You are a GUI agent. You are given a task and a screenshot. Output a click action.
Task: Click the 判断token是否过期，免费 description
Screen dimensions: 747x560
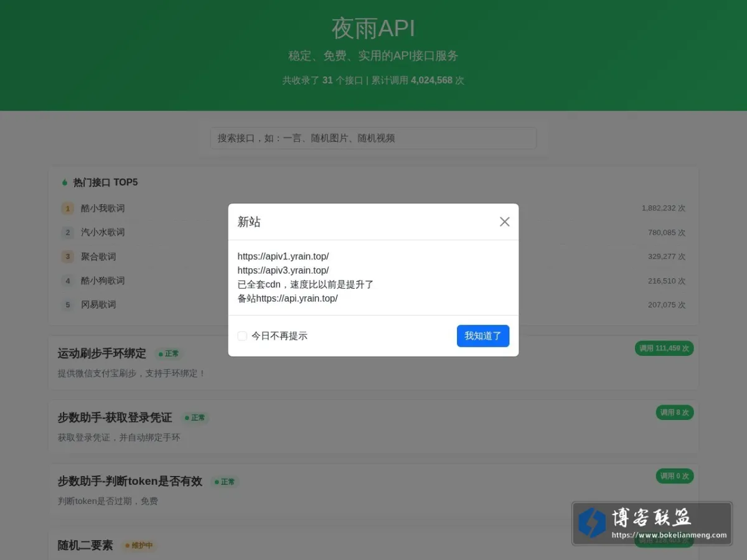click(108, 501)
